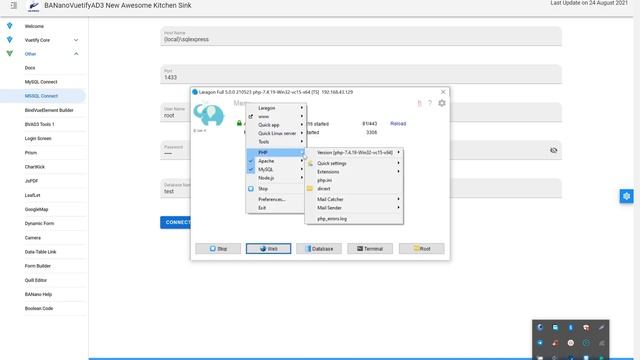The height and width of the screenshot is (360, 640).
Task: Click the Bluetooth icon in the system tray
Action: pos(571,327)
